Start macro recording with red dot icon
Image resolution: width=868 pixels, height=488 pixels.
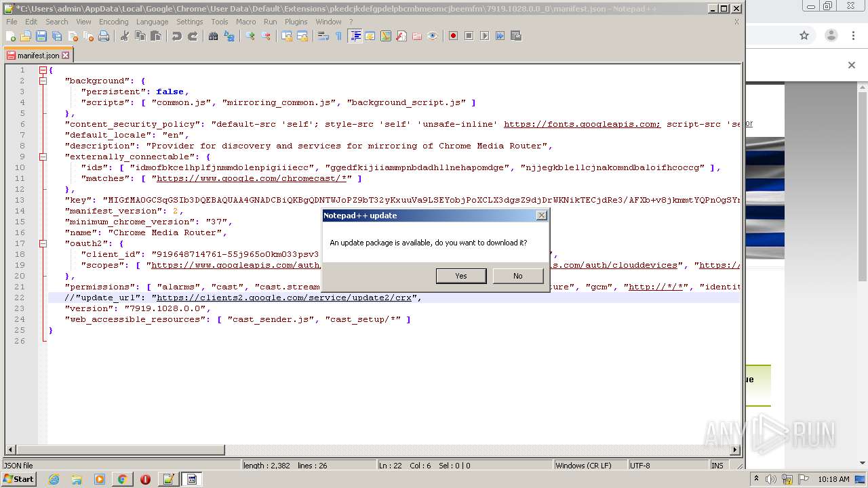tap(453, 36)
